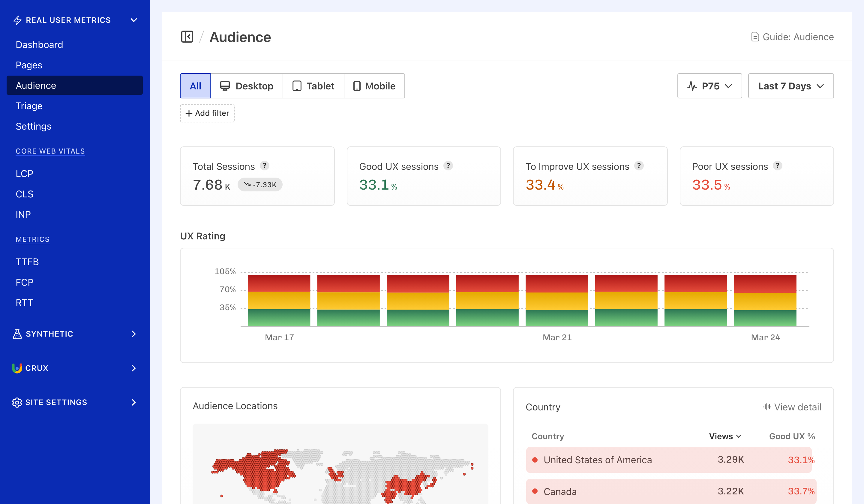Click the Add filter button

pyautogui.click(x=207, y=113)
